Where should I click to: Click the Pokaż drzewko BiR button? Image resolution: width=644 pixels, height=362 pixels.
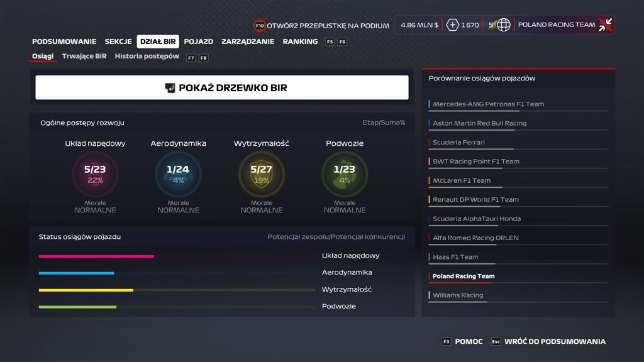click(x=222, y=88)
